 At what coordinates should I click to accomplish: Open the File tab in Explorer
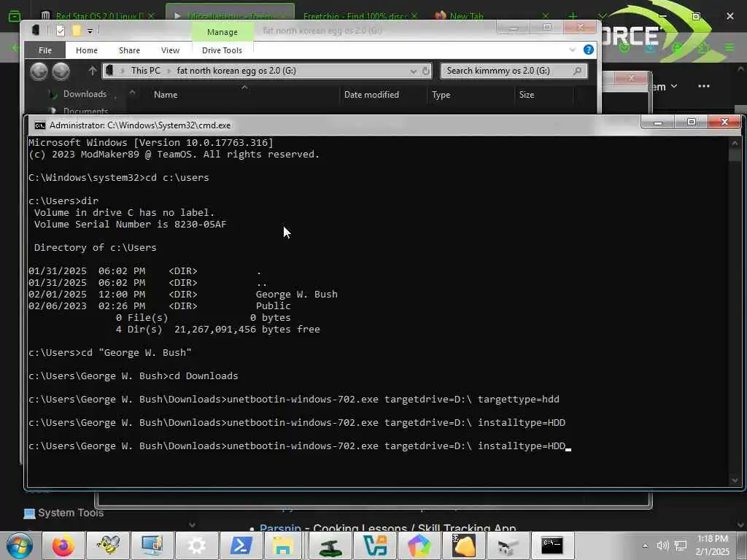point(45,50)
